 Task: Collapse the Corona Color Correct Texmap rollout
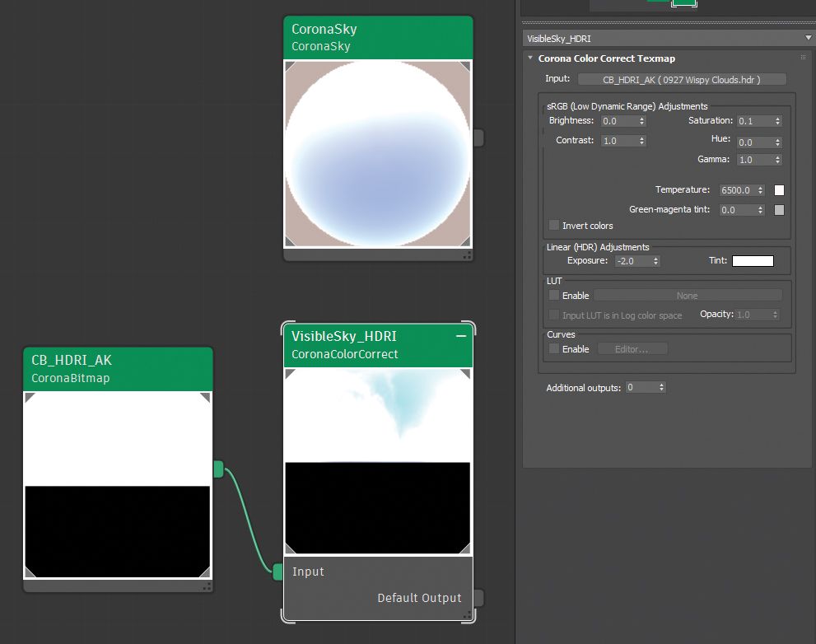click(530, 58)
